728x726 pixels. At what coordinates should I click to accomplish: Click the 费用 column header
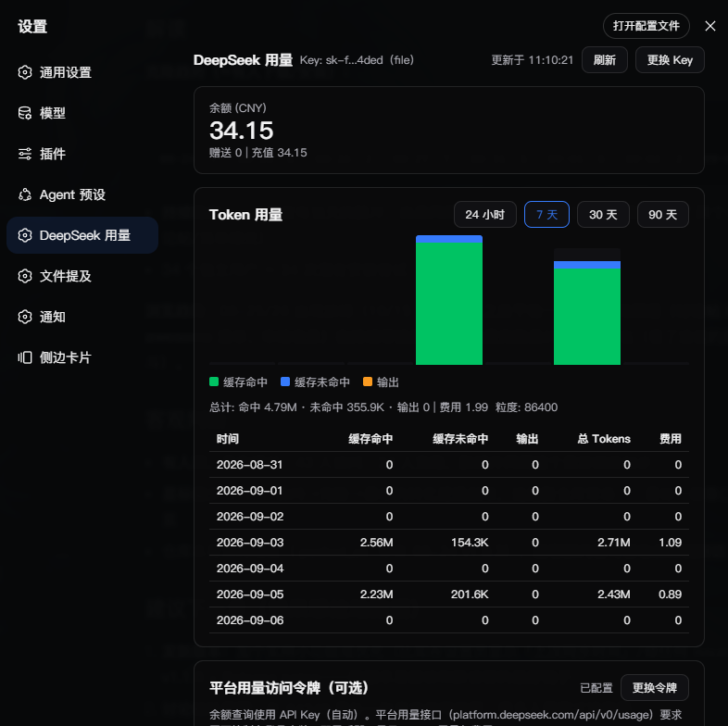click(x=671, y=439)
